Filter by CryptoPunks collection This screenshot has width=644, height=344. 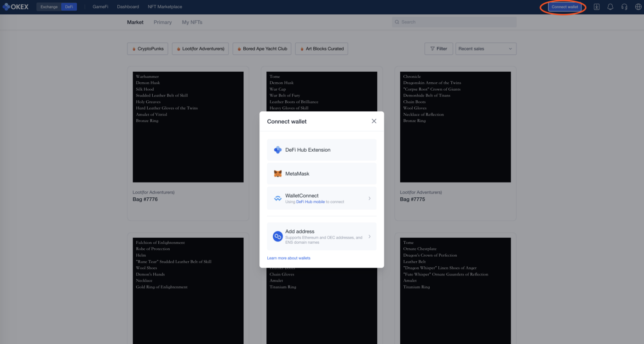[x=148, y=49]
